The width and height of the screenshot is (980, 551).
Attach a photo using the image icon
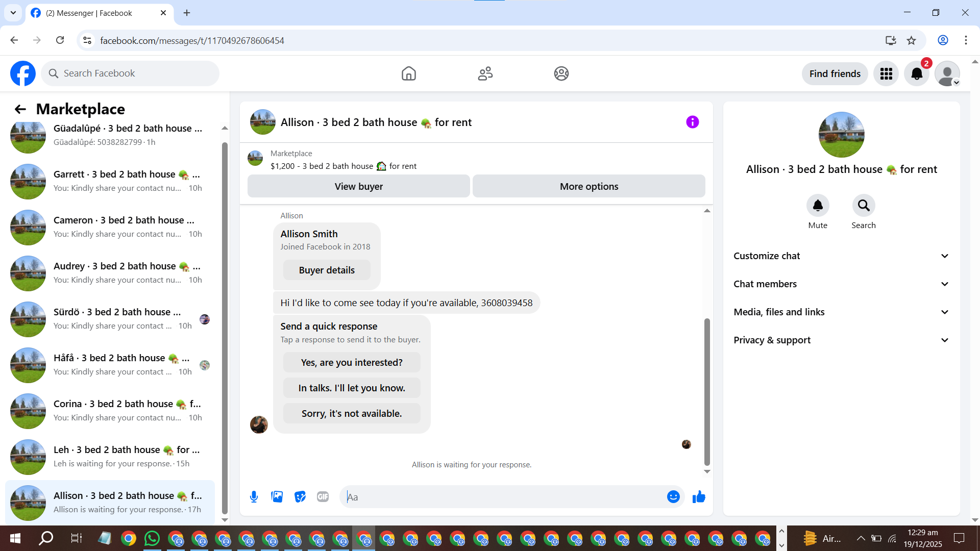click(x=277, y=496)
